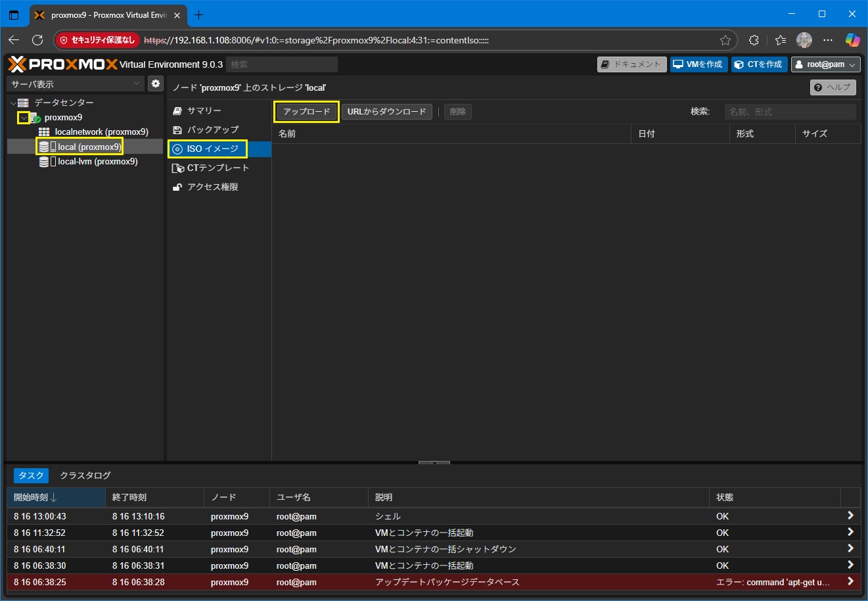Viewport: 868px width, 601px height.
Task: Select the サマリー menu item
Action: pyautogui.click(x=219, y=111)
